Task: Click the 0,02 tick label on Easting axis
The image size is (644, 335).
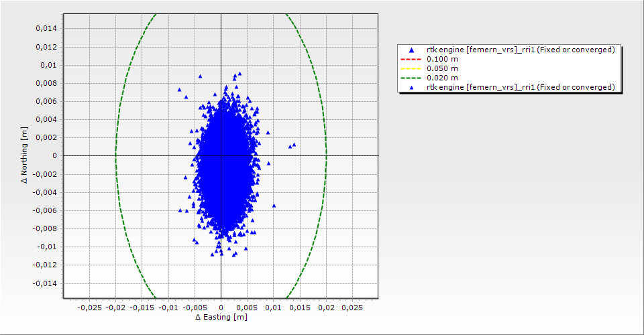Action: tap(326, 308)
